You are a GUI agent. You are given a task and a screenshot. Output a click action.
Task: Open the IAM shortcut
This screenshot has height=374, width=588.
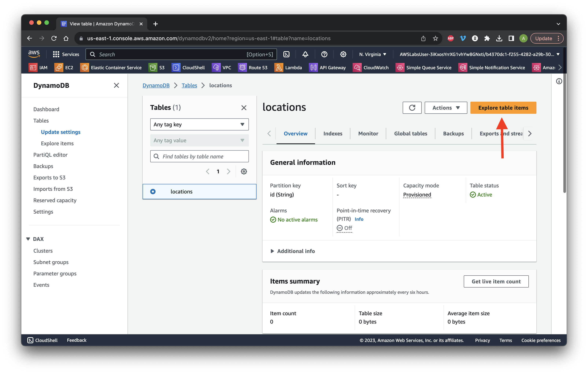(x=38, y=68)
